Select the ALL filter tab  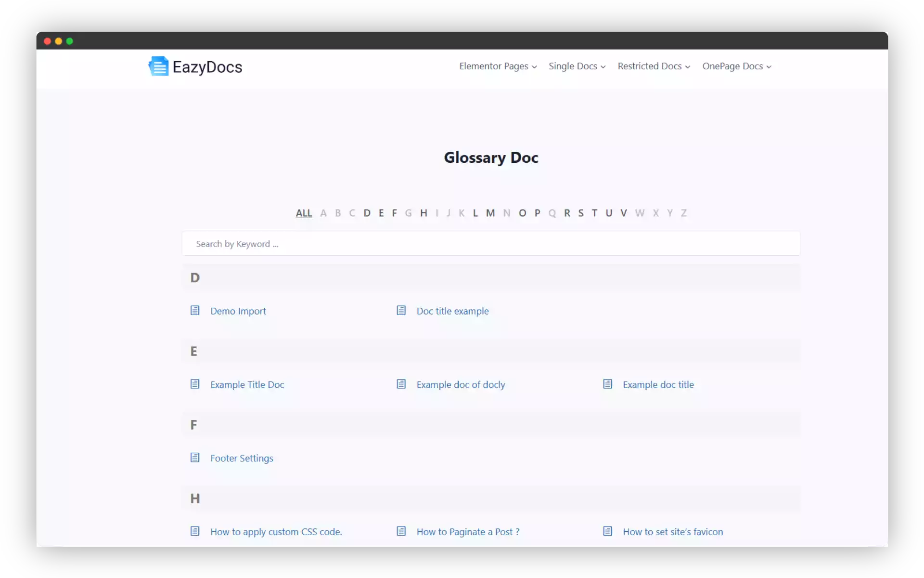pyautogui.click(x=304, y=212)
